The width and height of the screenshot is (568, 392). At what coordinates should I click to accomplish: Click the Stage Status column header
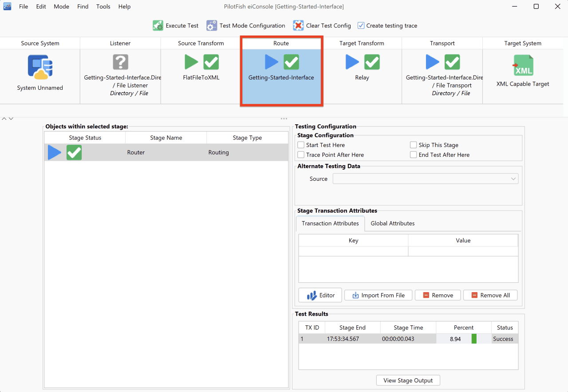point(85,138)
